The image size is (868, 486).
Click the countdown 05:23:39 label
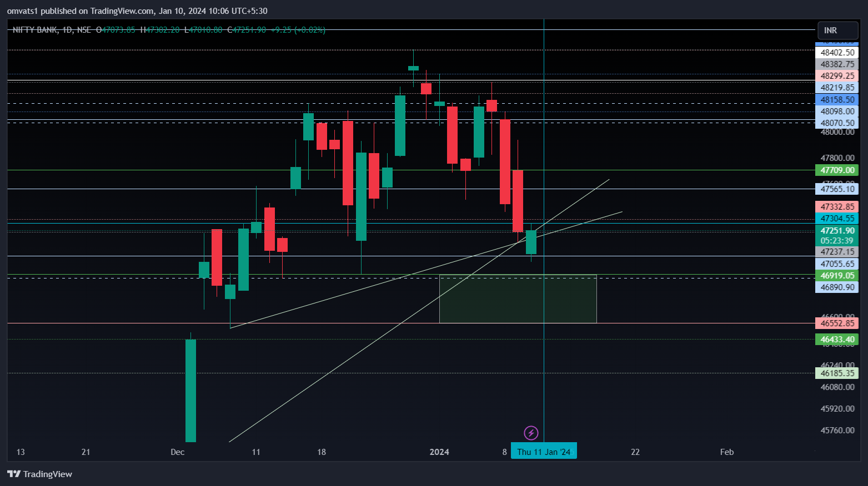[x=837, y=241]
